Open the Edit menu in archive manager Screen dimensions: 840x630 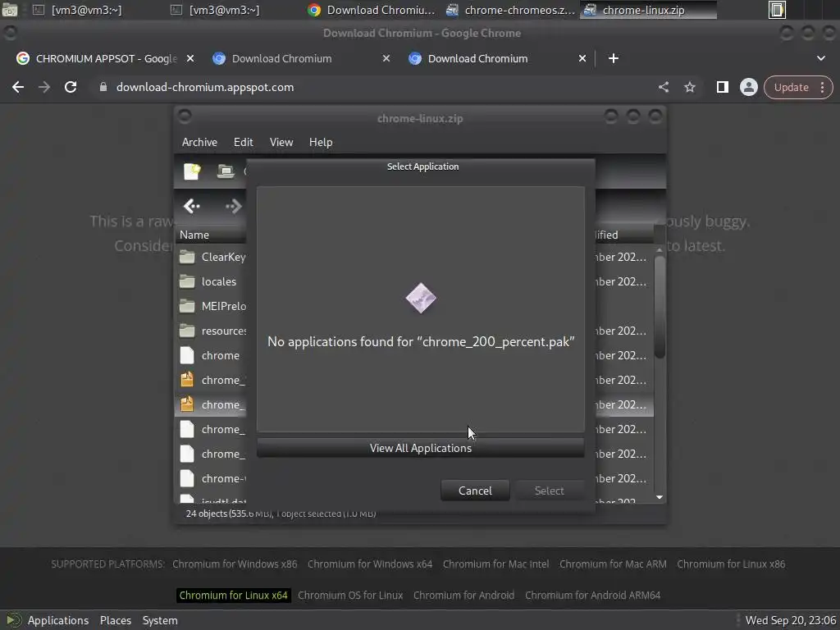coord(243,142)
